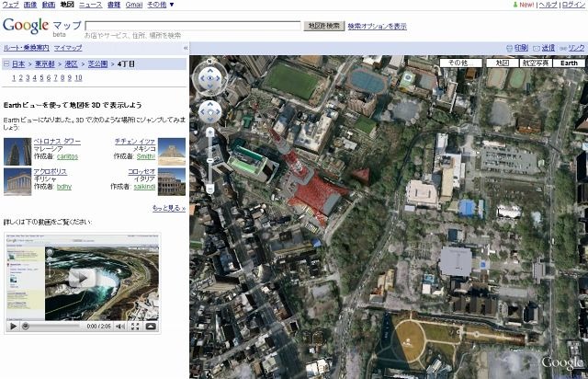
Task: Click the Acropolis thumbnail
Action: pyautogui.click(x=17, y=182)
